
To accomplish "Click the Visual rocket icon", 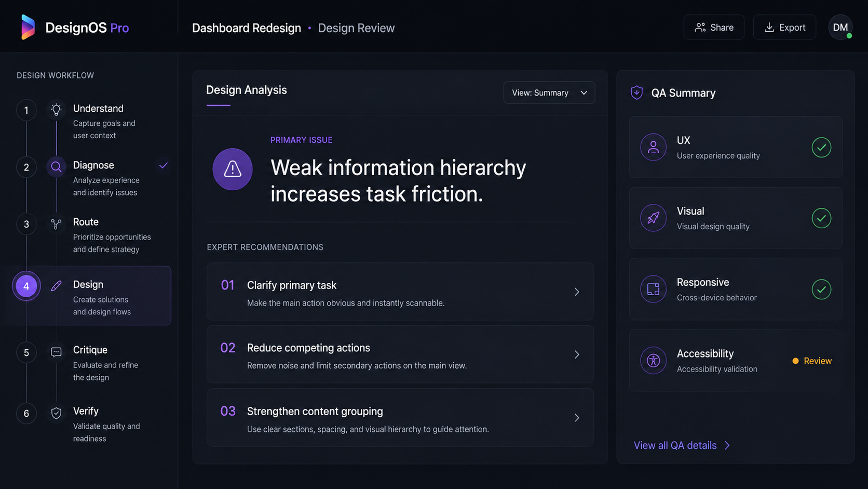I will coord(653,218).
